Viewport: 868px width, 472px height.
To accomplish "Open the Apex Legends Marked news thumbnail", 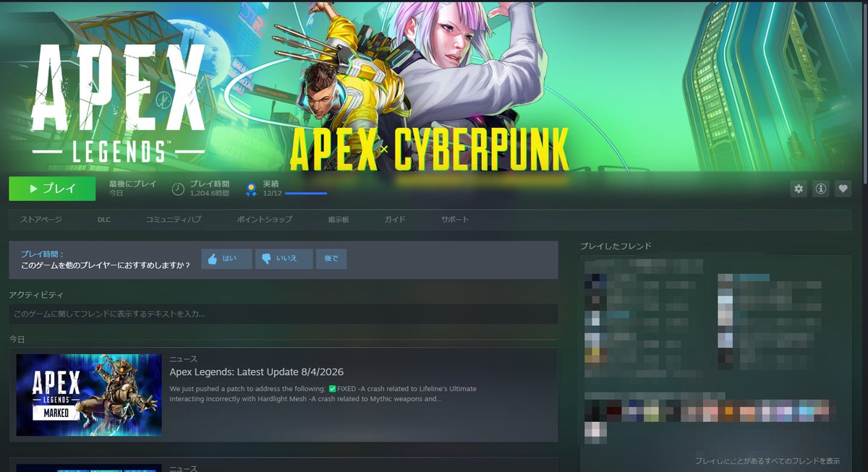I will click(89, 395).
